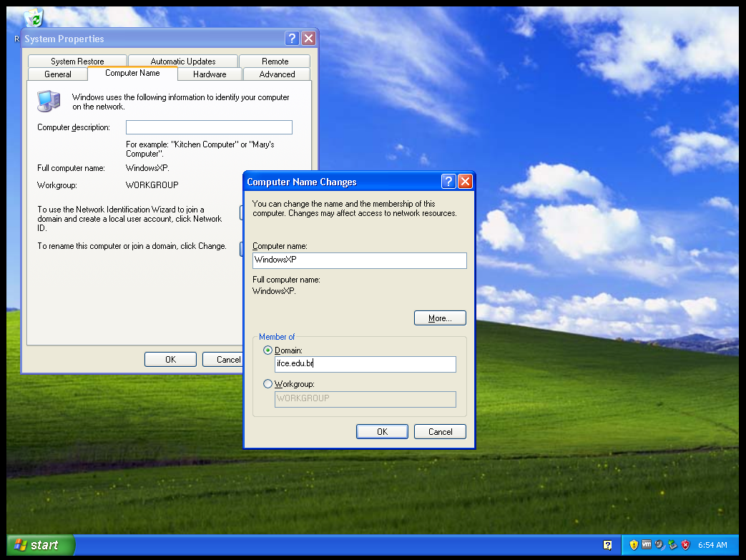Select the Computer Name tab
The image size is (746, 560).
point(133,73)
